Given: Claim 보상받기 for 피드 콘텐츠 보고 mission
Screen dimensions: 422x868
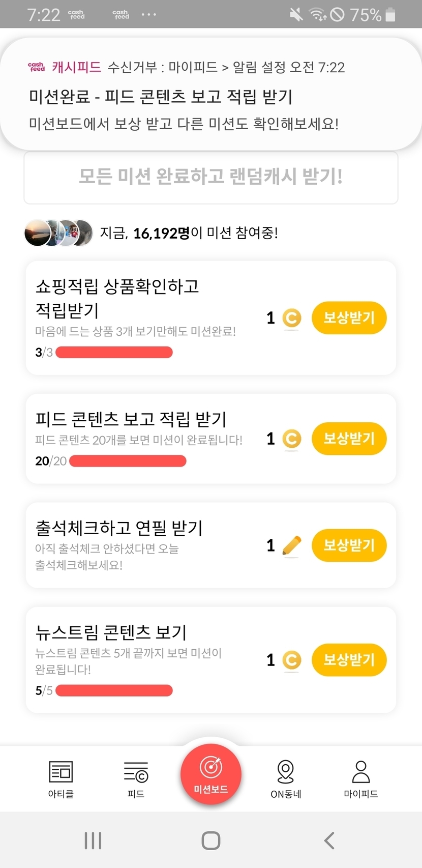Looking at the screenshot, I should pyautogui.click(x=349, y=439).
